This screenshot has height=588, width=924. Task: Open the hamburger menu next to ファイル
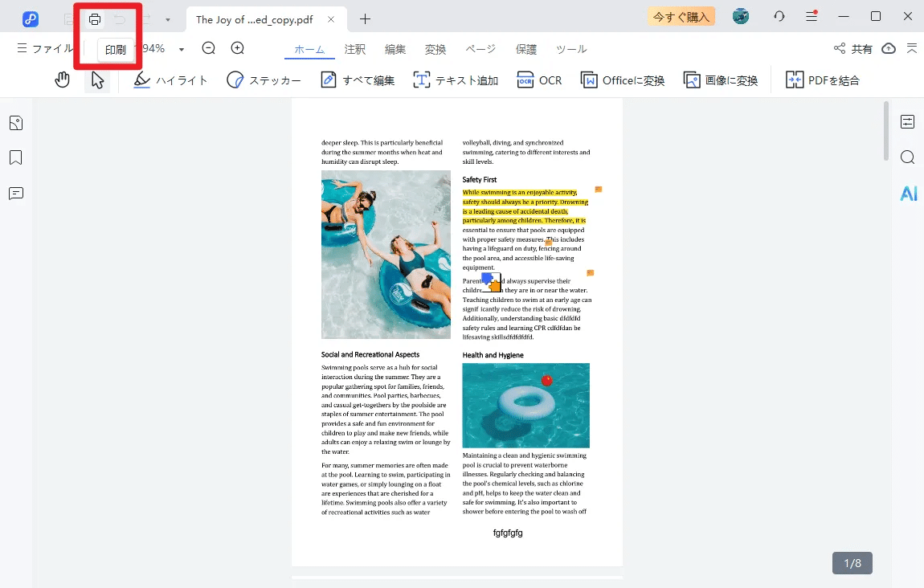click(x=22, y=48)
